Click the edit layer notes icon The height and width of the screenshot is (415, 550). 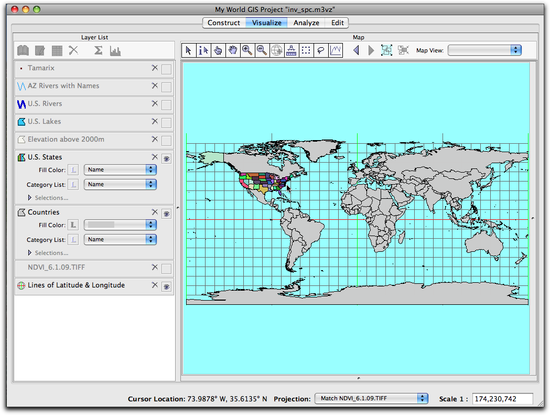[40, 51]
